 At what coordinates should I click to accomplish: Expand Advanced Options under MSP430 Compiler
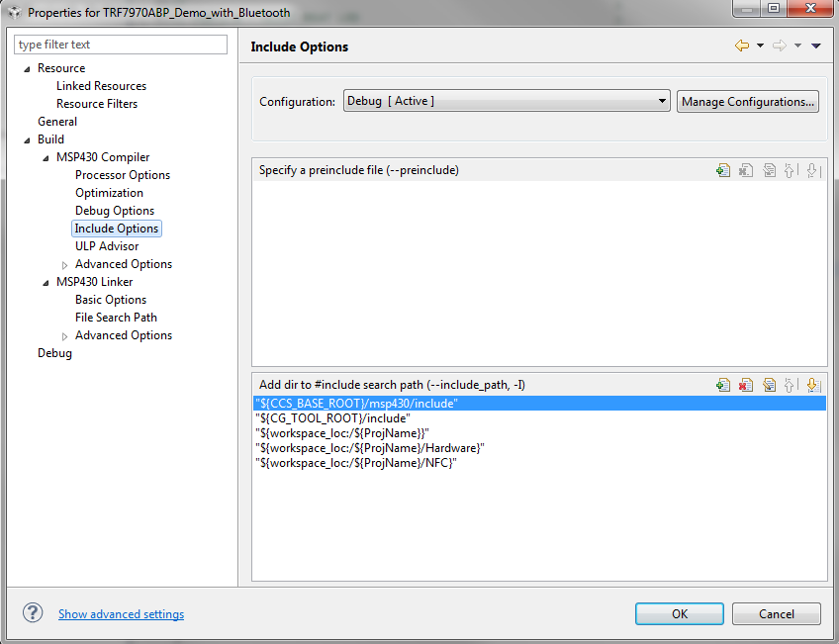(x=64, y=265)
